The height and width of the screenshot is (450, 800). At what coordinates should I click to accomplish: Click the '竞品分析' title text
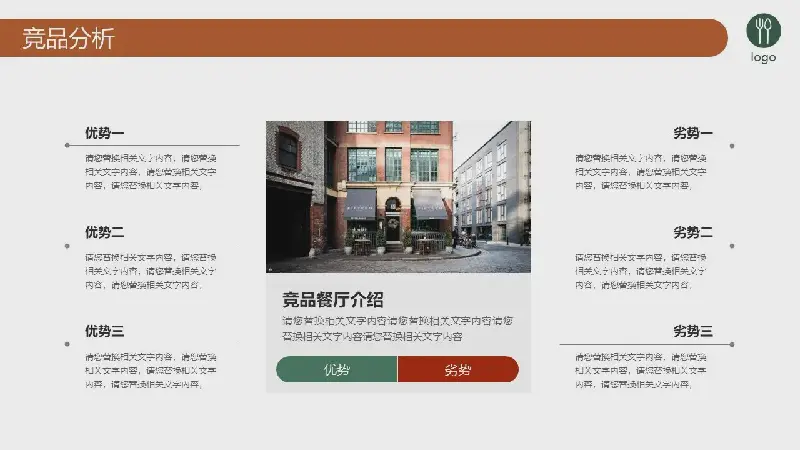pyautogui.click(x=68, y=38)
